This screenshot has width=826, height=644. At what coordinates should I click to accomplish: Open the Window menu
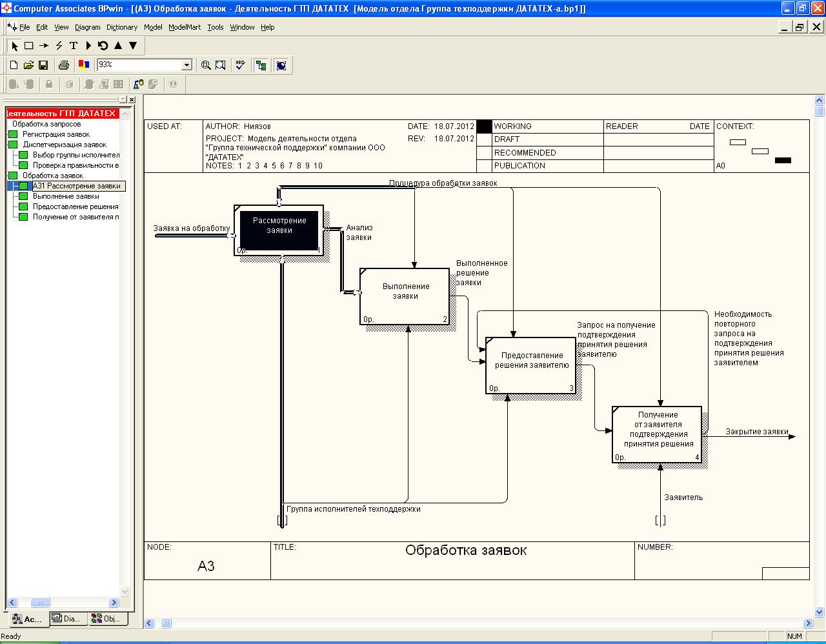pos(243,27)
